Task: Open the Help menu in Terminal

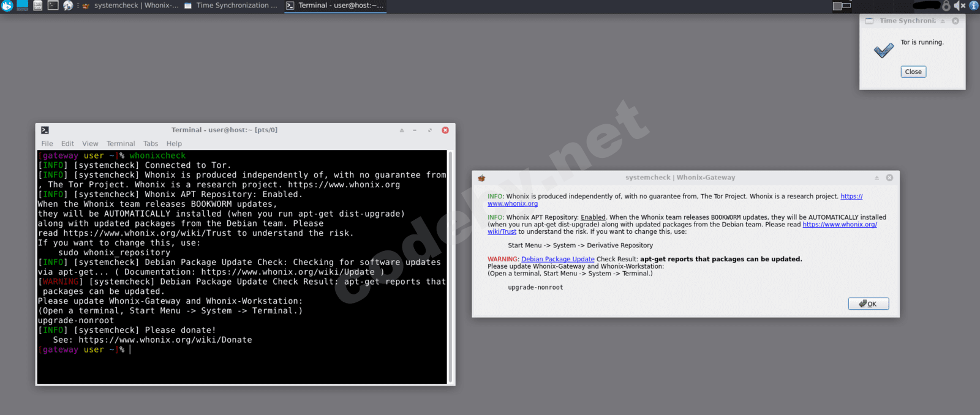Action: 174,144
